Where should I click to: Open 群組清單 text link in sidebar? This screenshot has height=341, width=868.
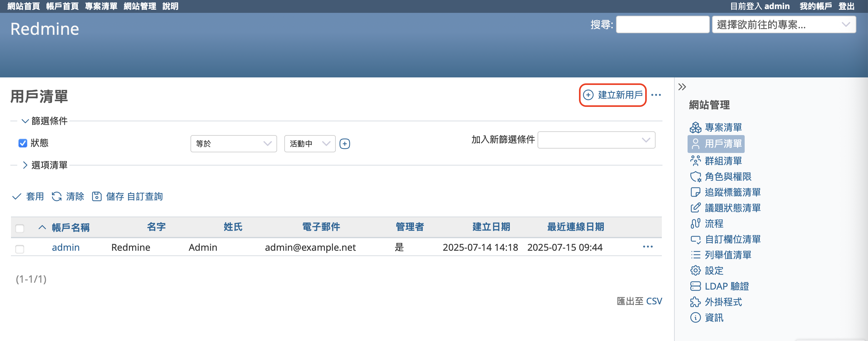[x=723, y=161]
